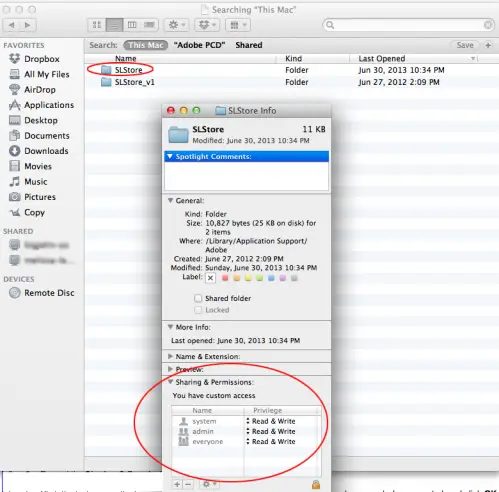Click the lock icon in Info window
The width and height of the screenshot is (499, 492).
[316, 484]
